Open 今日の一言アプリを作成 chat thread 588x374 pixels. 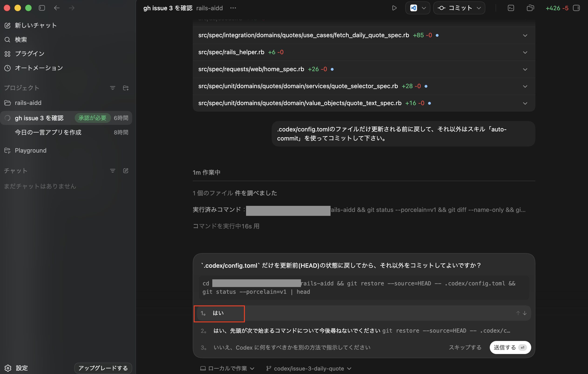(48, 133)
